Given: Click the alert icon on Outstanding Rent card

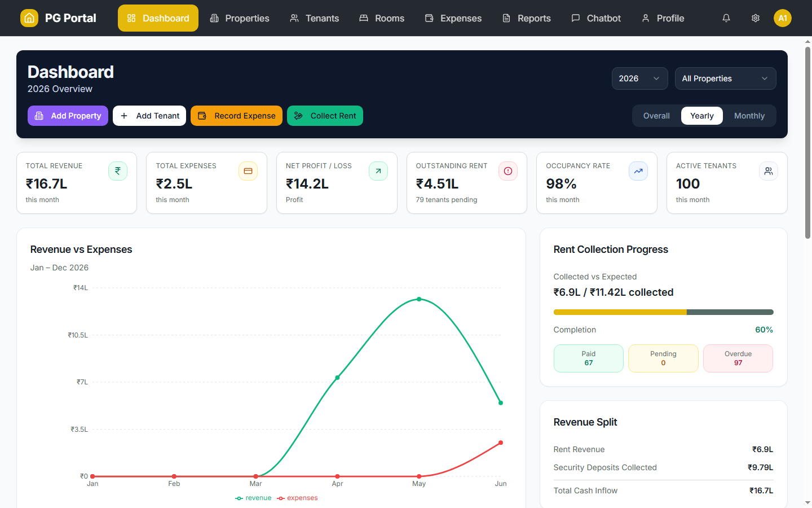Looking at the screenshot, I should click(508, 171).
